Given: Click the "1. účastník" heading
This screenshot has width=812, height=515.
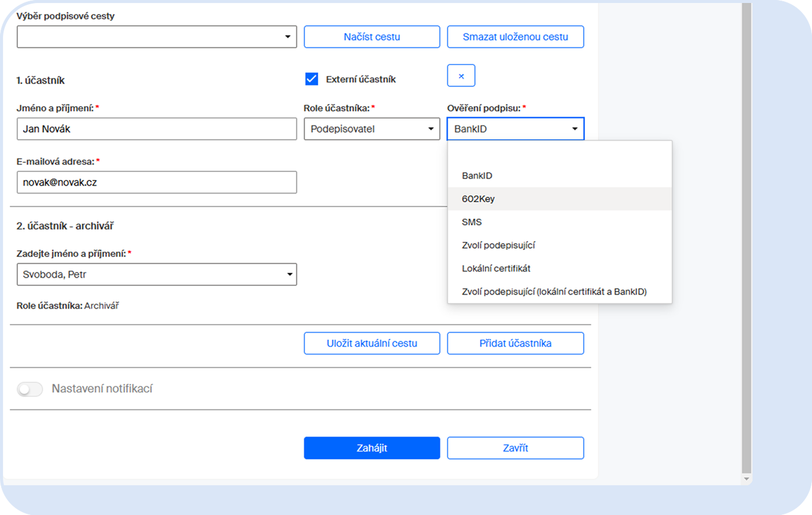Looking at the screenshot, I should [40, 81].
